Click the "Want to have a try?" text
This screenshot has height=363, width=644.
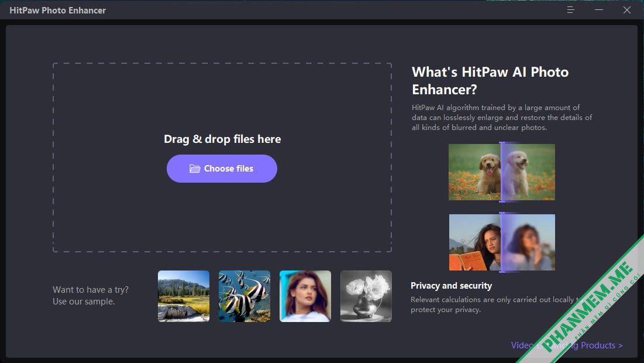tap(90, 289)
